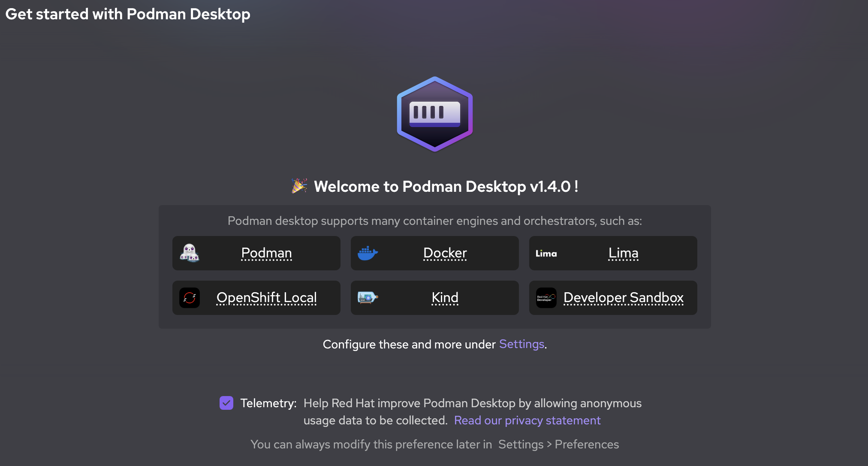Click the Lima logo icon
This screenshot has height=466, width=868.
click(546, 254)
